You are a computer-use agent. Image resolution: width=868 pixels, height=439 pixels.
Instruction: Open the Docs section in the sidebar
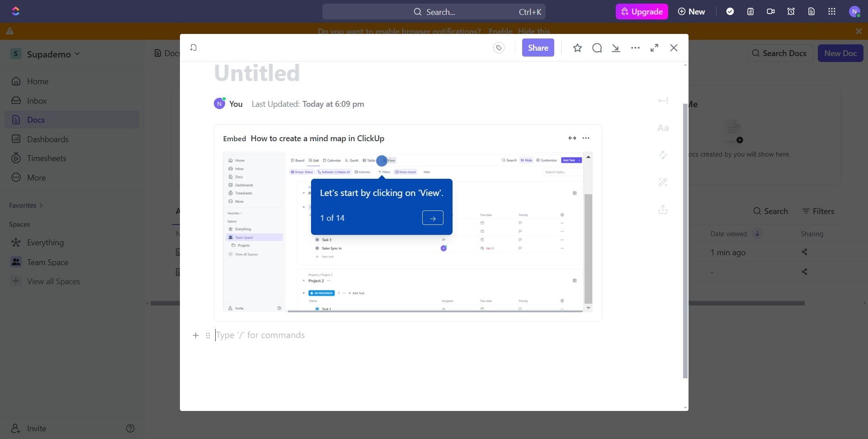click(x=36, y=119)
